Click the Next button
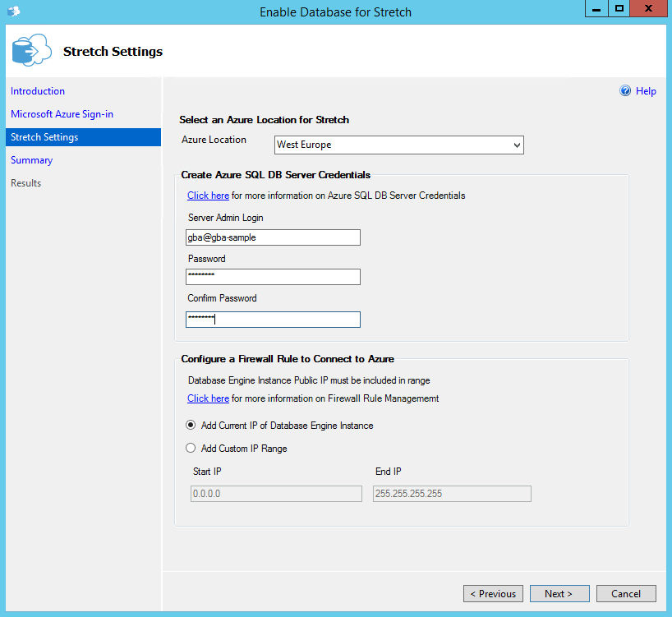The height and width of the screenshot is (617, 672). (558, 594)
